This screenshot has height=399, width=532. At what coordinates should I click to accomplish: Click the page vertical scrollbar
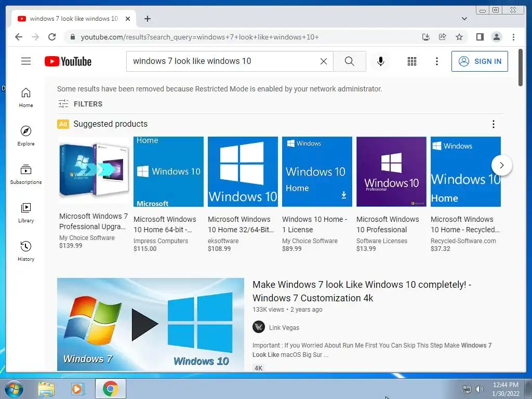pyautogui.click(x=521, y=68)
